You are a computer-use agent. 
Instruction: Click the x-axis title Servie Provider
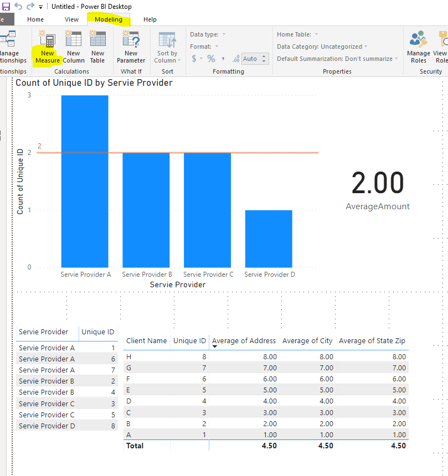click(x=178, y=284)
